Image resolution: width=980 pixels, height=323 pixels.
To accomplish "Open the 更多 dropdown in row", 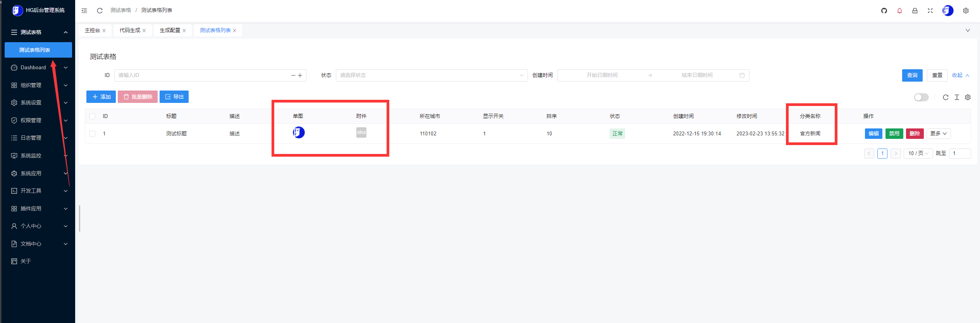I will 938,133.
